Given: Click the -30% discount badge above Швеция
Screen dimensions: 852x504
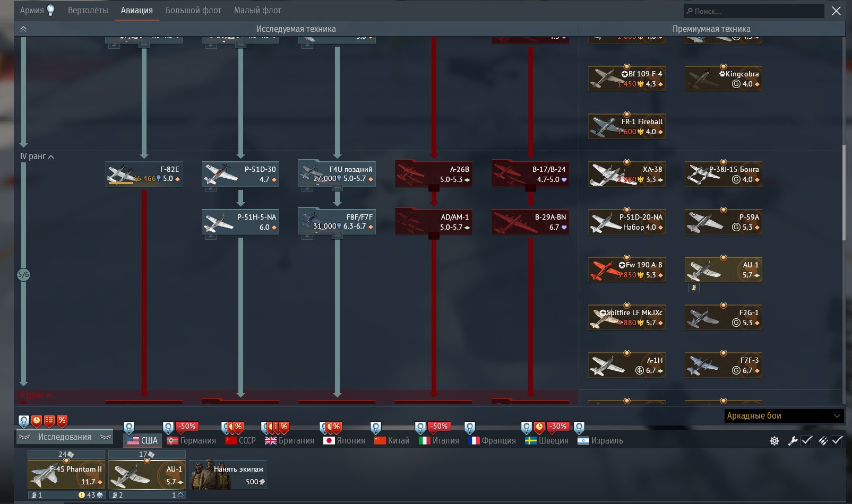Looking at the screenshot, I should pyautogui.click(x=558, y=426).
